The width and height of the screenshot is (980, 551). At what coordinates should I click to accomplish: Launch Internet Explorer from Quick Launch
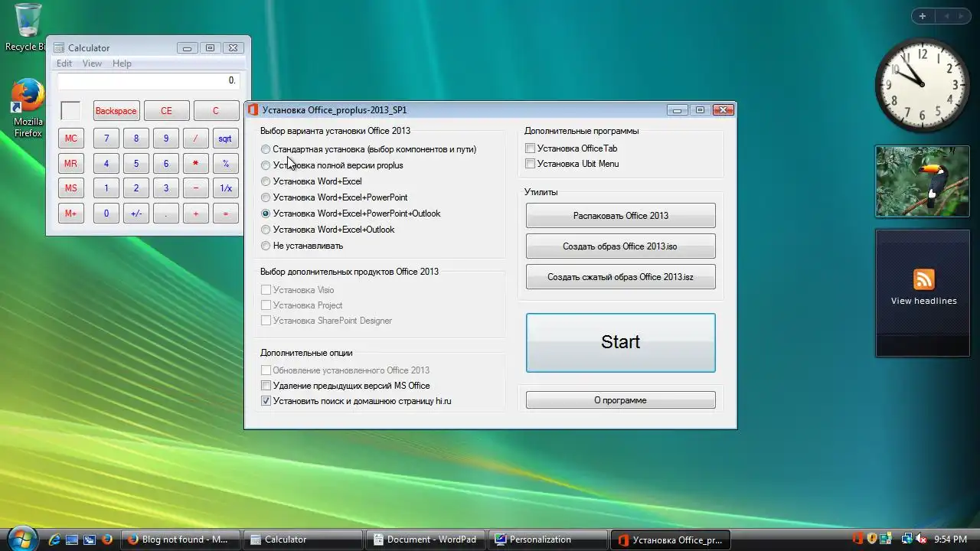[x=54, y=540]
